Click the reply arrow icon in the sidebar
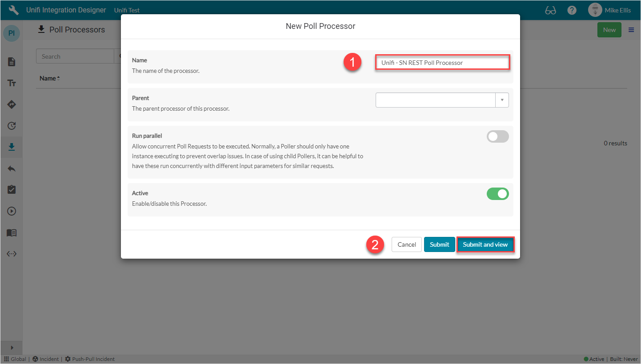Viewport: 641px width, 364px height. (x=11, y=168)
